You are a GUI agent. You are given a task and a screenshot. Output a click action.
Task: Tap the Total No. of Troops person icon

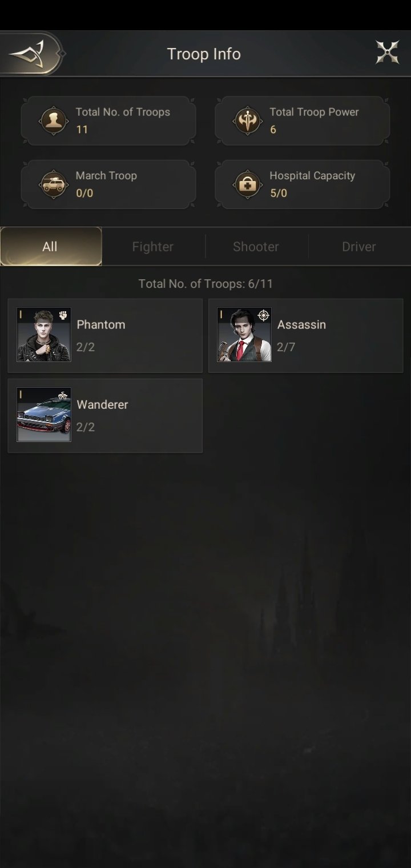pyautogui.click(x=54, y=120)
